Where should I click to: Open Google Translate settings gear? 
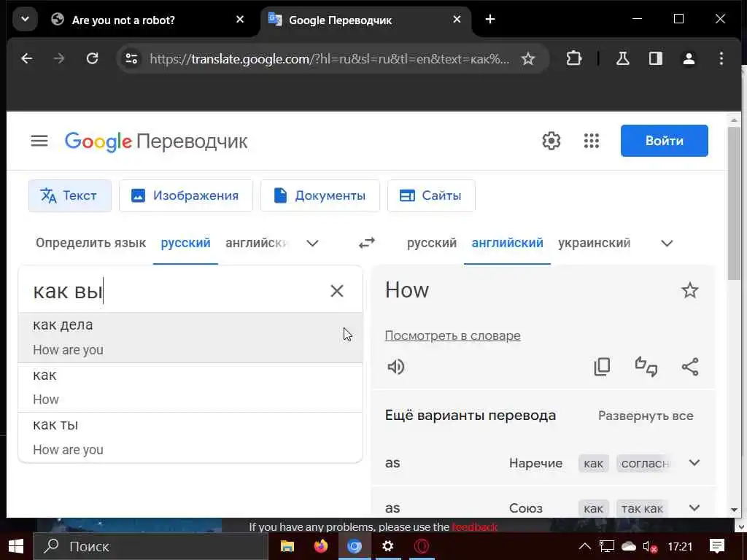point(551,141)
